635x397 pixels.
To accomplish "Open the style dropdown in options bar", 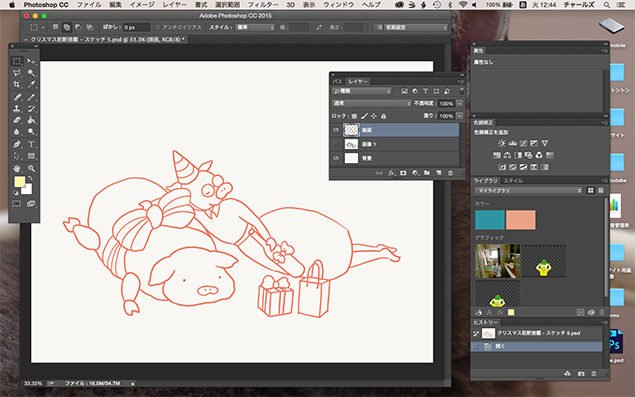I will pos(255,27).
